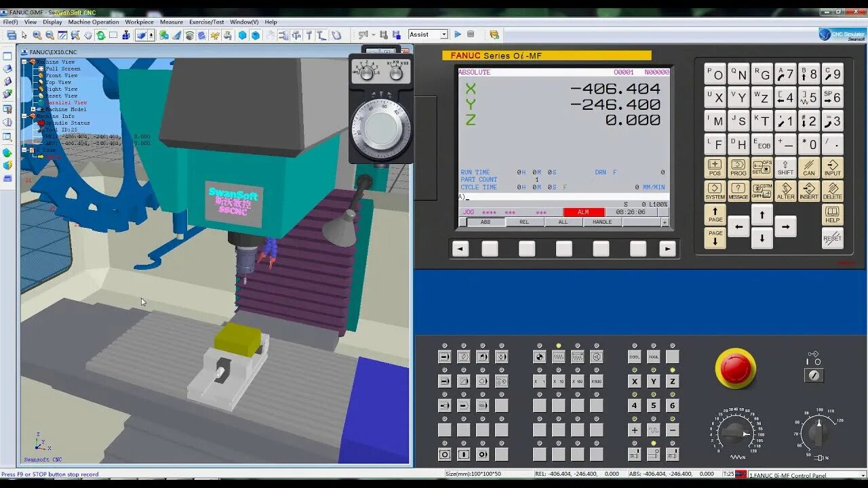868x488 pixels.
Task: Open the display mode dropdown arrow in toolbar
Action: [151, 35]
